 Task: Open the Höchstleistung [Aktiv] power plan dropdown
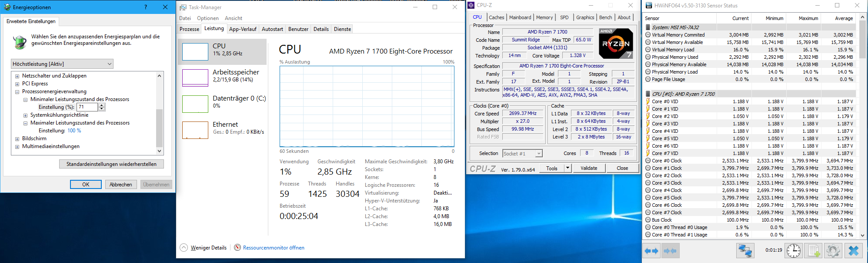[x=62, y=64]
